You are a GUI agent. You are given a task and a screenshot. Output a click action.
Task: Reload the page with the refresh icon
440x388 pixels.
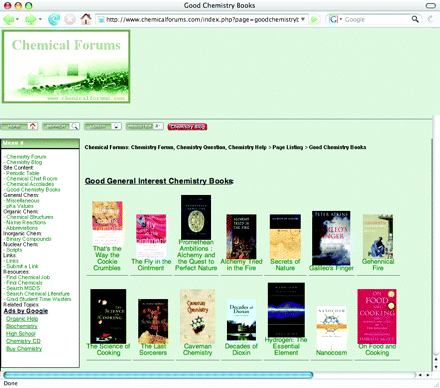click(54, 19)
